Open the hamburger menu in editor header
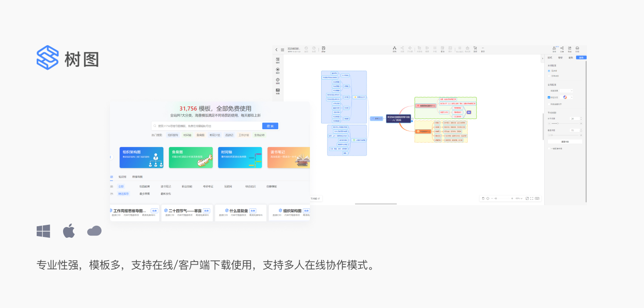Image resolution: width=644 pixels, height=308 pixels. 282,50
